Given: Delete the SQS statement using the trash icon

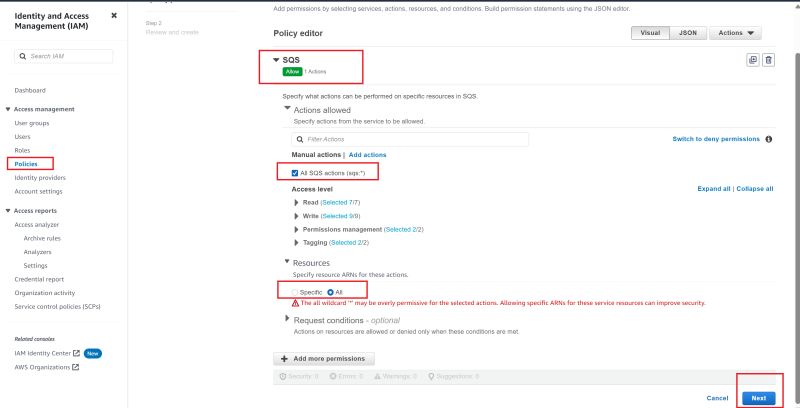Looking at the screenshot, I should click(x=768, y=60).
